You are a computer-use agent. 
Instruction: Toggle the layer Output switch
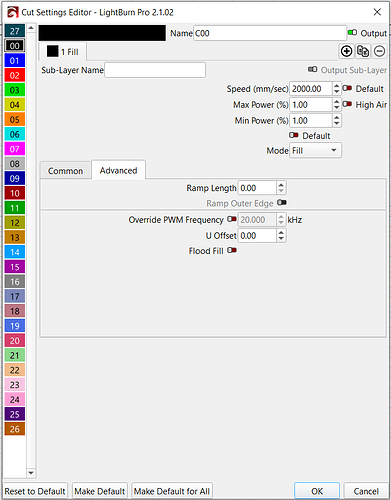[x=352, y=33]
